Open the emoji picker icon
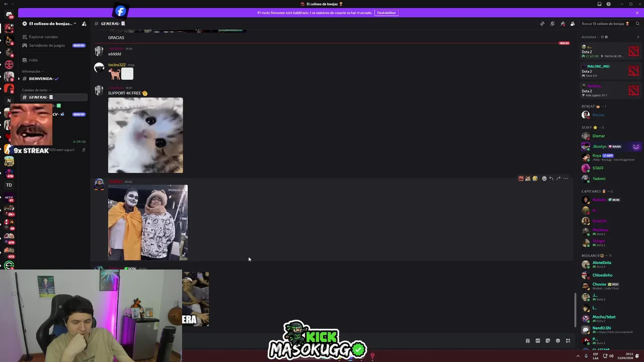Image resolution: width=644 pixels, height=362 pixels. 557,341
